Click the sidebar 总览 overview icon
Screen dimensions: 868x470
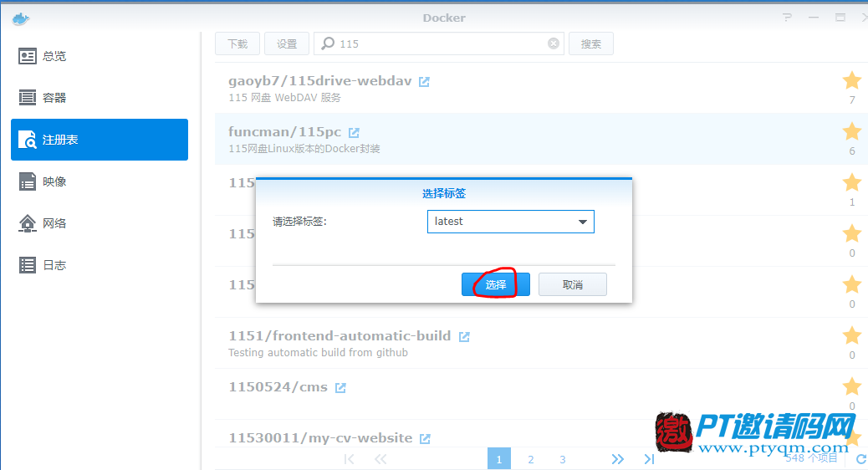point(27,56)
